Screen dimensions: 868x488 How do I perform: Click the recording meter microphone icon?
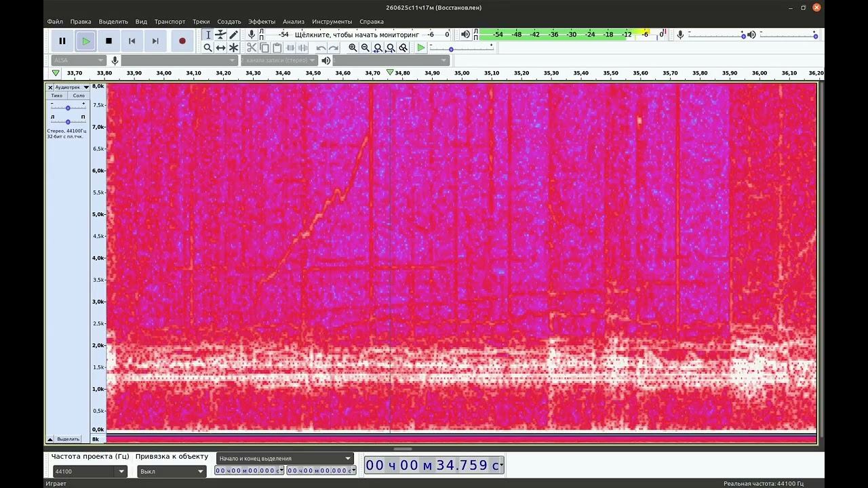point(252,35)
